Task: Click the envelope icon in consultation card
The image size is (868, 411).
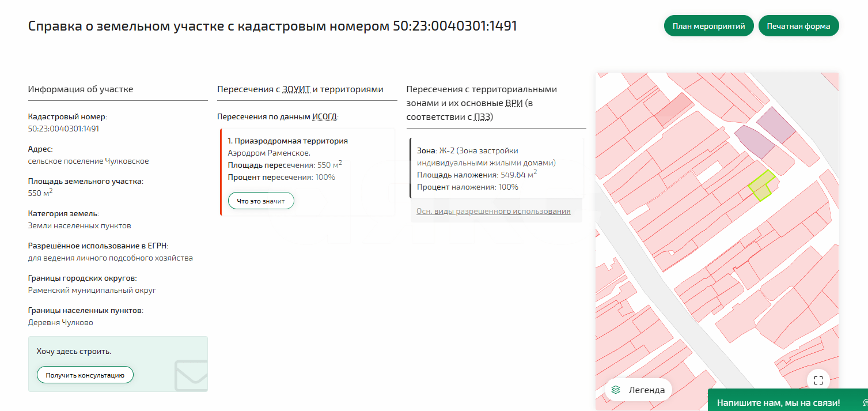Action: click(x=191, y=375)
